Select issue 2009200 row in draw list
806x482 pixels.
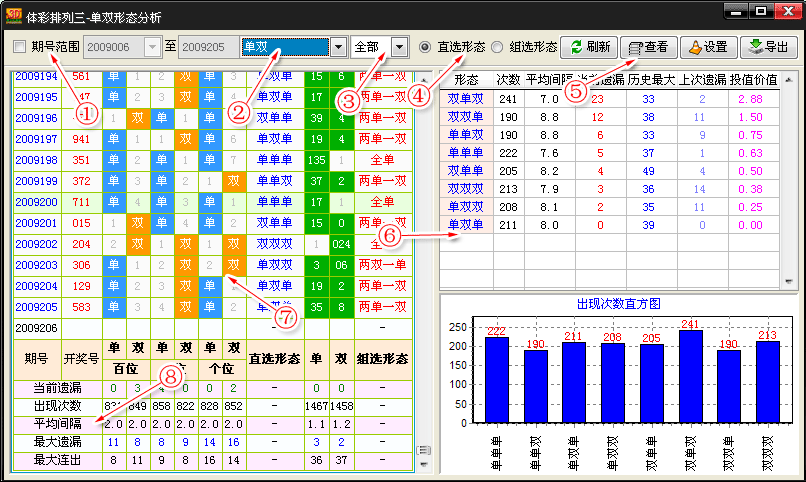click(36, 201)
